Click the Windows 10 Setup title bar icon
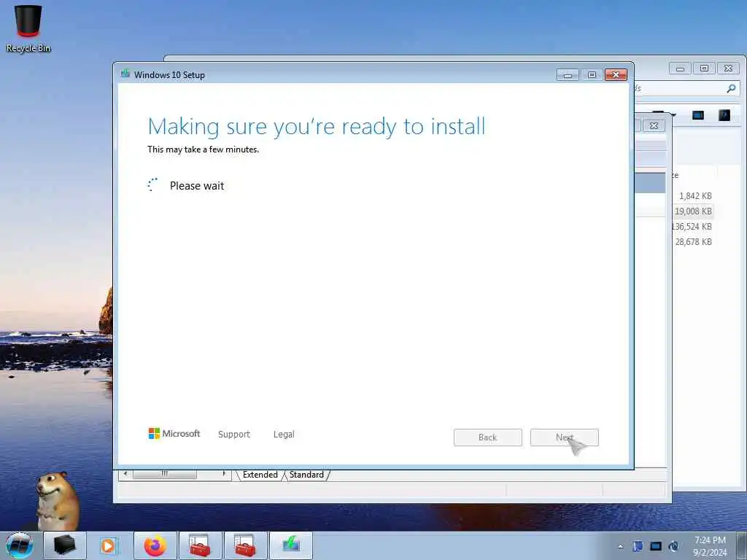The image size is (747, 560). 125,74
